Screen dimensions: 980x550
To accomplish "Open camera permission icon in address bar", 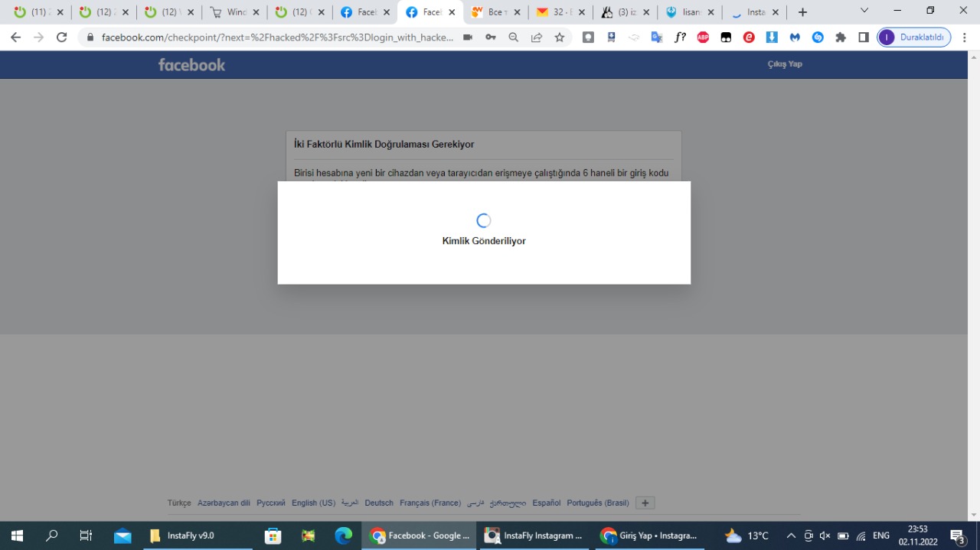I will (x=468, y=37).
